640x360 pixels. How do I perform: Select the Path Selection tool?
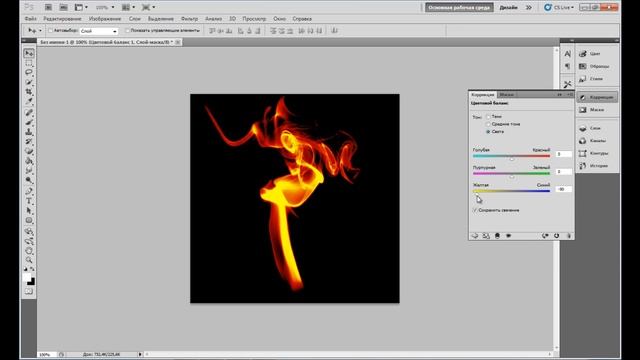[x=29, y=211]
